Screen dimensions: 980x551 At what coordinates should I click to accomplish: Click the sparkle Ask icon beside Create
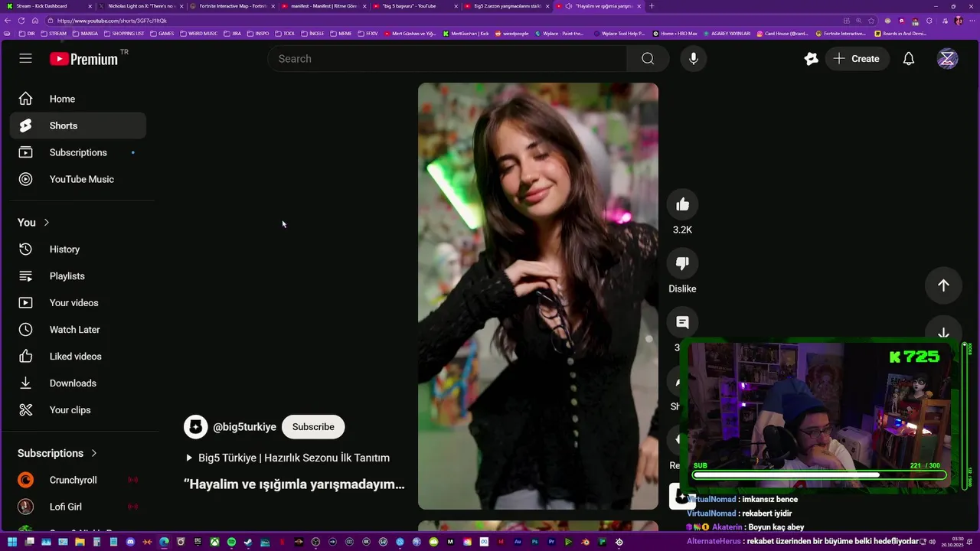click(x=811, y=59)
